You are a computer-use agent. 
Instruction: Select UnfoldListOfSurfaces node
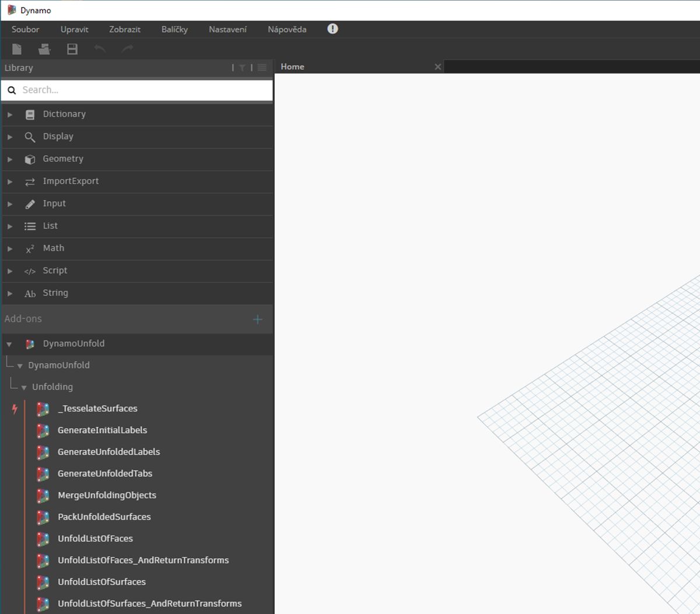click(x=101, y=582)
